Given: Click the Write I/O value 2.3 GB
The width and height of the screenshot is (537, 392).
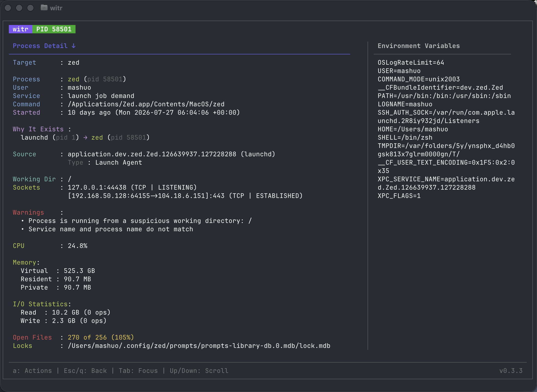Looking at the screenshot, I should pos(64,321).
